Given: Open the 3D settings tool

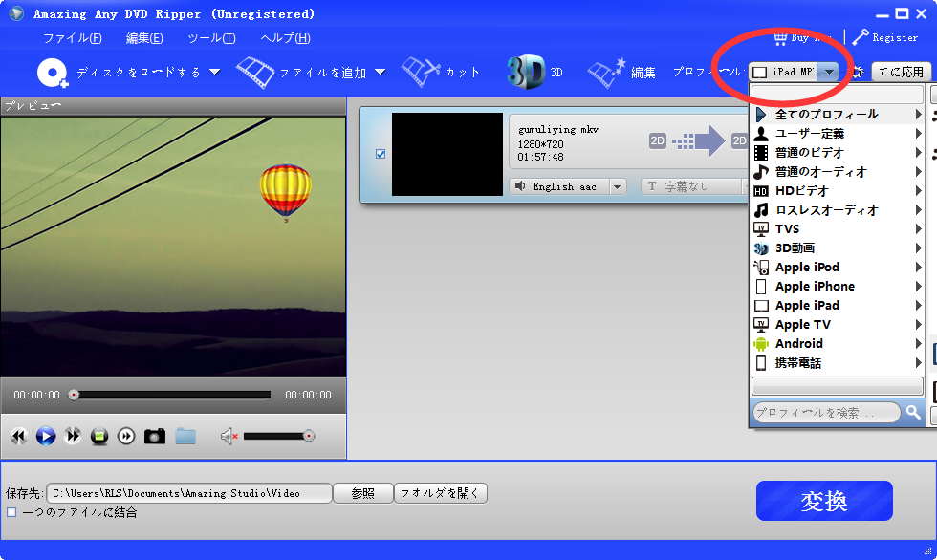Looking at the screenshot, I should [526, 73].
